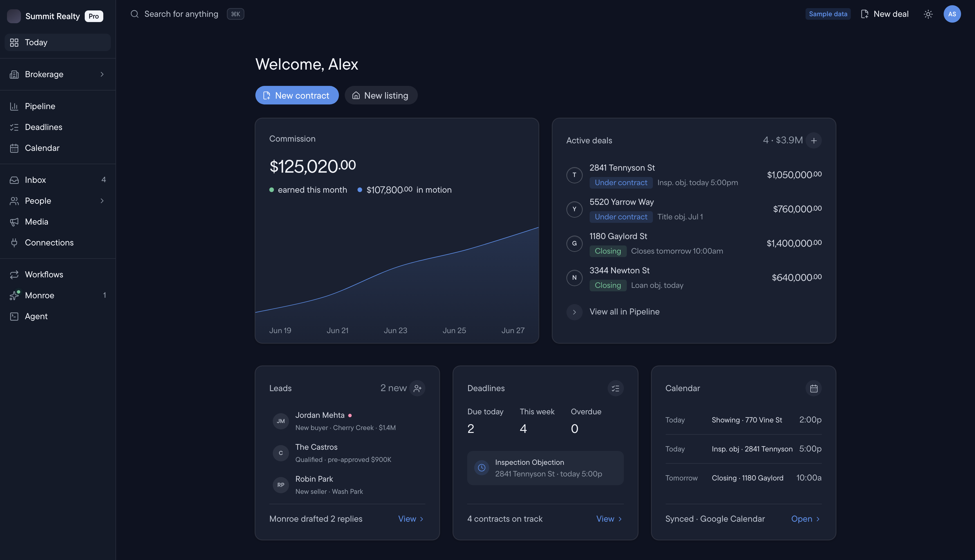Click Under contract badge on 5520 Yarrow Way
Viewport: 975px width, 560px height.
621,217
